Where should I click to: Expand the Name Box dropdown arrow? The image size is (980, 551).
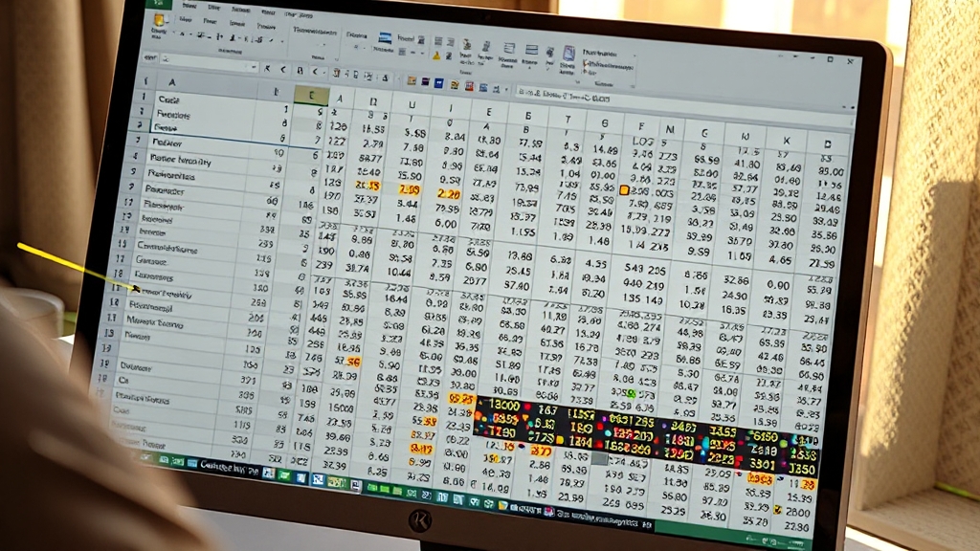(253, 67)
